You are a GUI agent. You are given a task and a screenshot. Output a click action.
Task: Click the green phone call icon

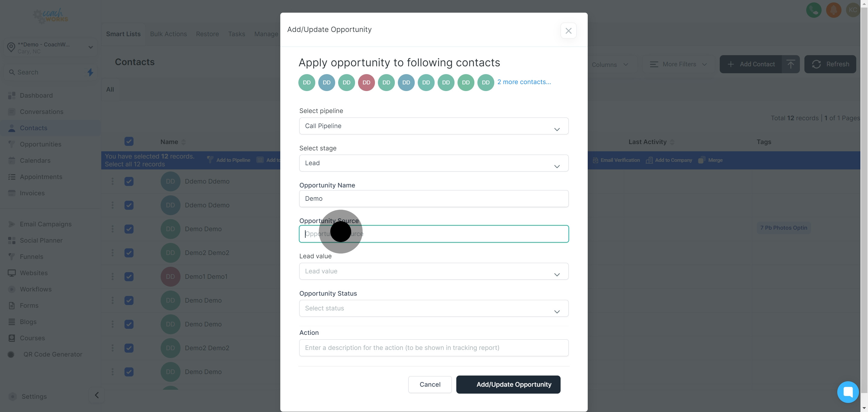(x=813, y=10)
